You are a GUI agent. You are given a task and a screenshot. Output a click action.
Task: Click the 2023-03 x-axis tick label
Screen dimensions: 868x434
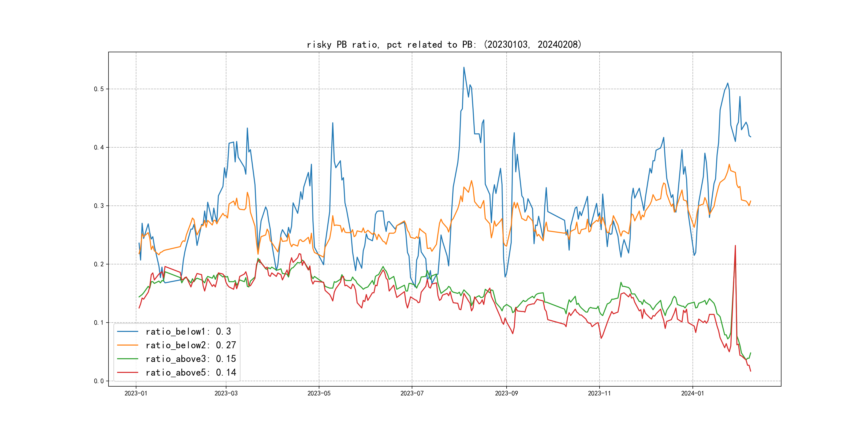coord(226,393)
